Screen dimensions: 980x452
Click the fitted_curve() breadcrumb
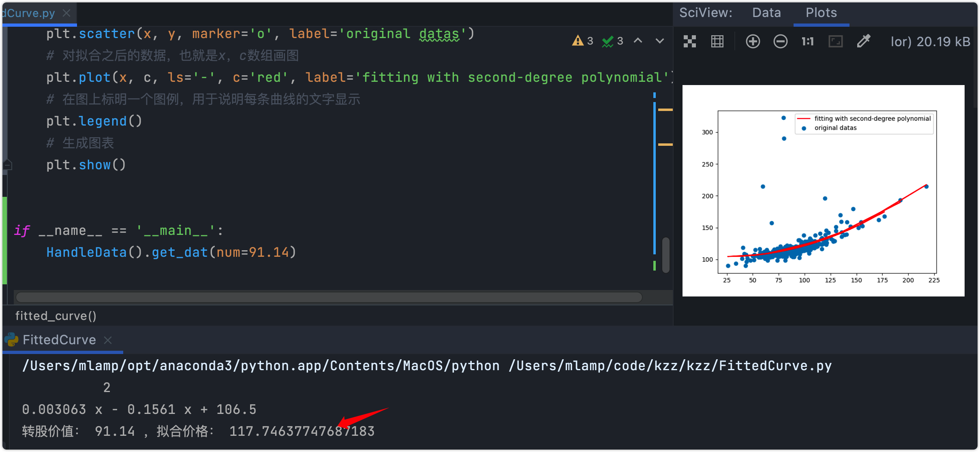(x=56, y=316)
